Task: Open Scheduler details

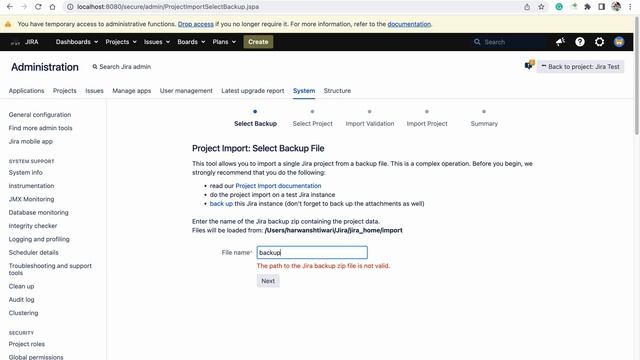Action: click(33, 253)
